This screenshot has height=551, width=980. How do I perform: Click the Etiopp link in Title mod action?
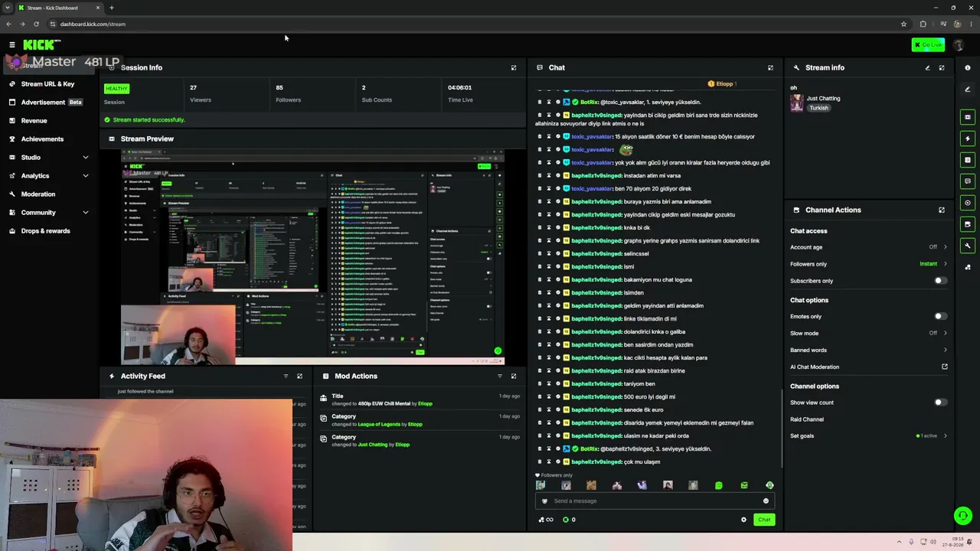(x=425, y=404)
